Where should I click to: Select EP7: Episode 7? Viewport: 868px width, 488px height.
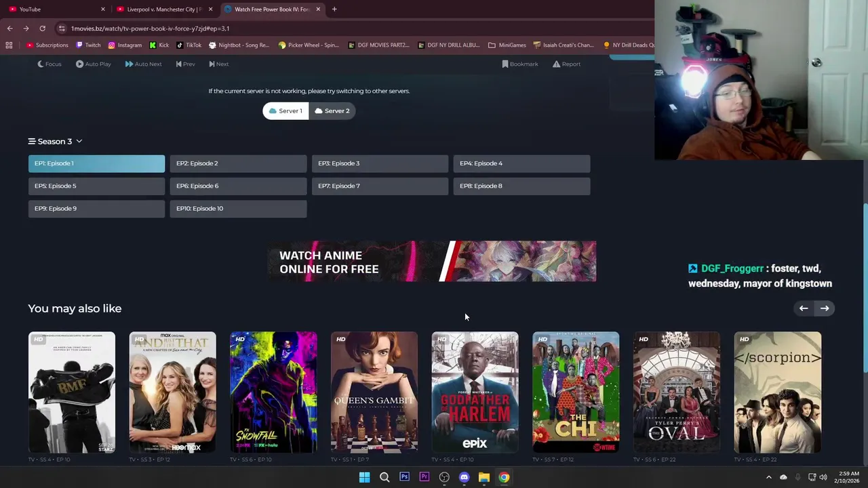380,186
